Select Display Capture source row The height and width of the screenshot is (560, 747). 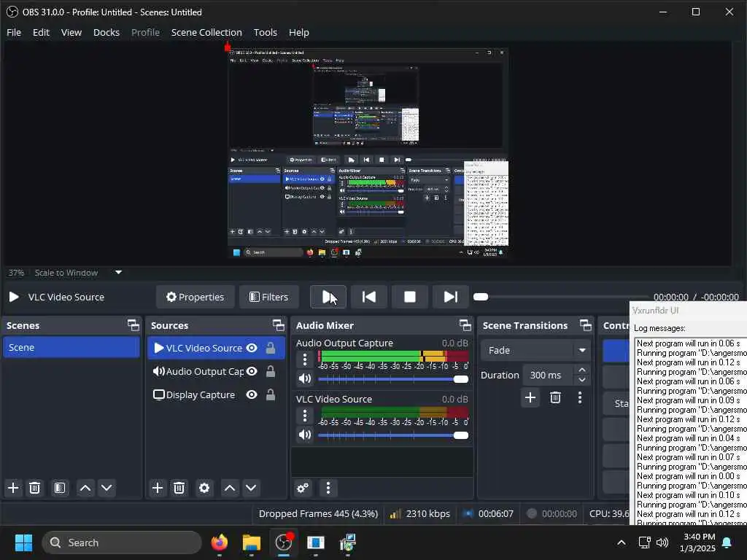click(216, 394)
